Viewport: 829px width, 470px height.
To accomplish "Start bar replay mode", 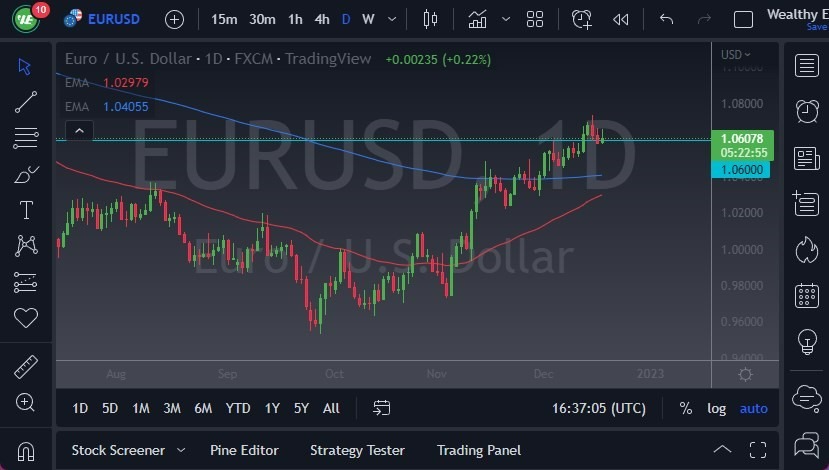I will 620,20.
